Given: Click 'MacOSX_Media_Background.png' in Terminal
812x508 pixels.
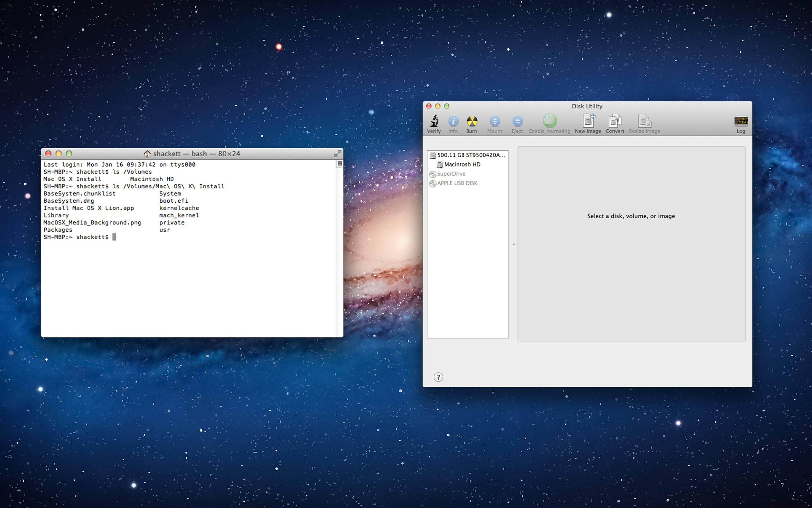Looking at the screenshot, I should (92, 222).
